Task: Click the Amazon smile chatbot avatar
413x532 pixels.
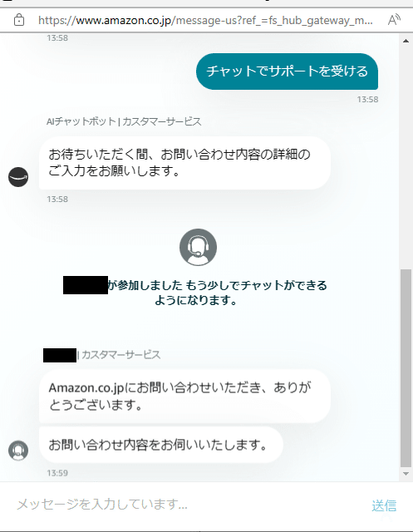Action: click(18, 177)
